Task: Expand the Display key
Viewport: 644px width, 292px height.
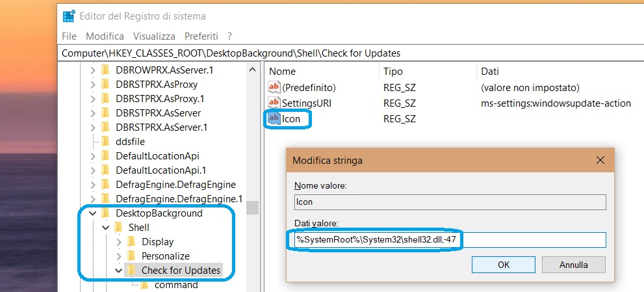Action: click(119, 242)
